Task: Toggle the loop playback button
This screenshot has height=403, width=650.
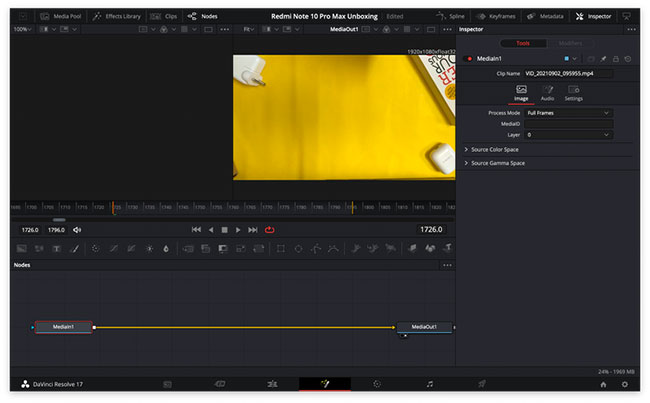Action: point(269,230)
